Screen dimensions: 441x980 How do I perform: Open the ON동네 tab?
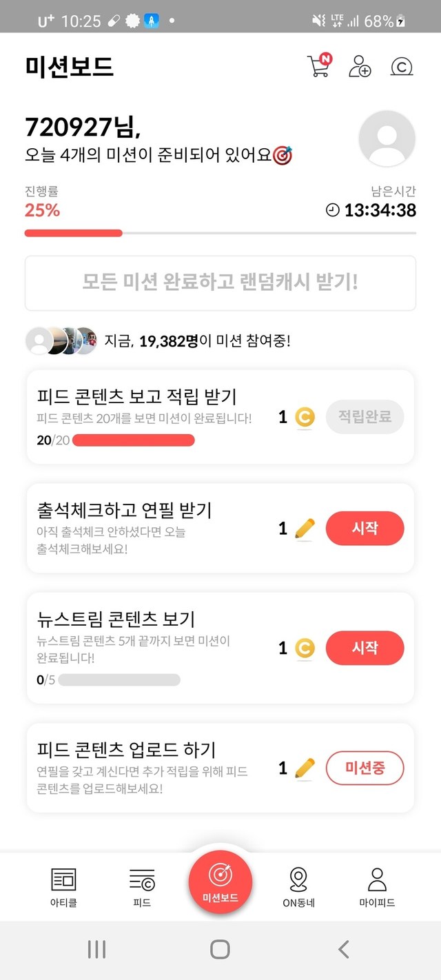click(x=298, y=887)
